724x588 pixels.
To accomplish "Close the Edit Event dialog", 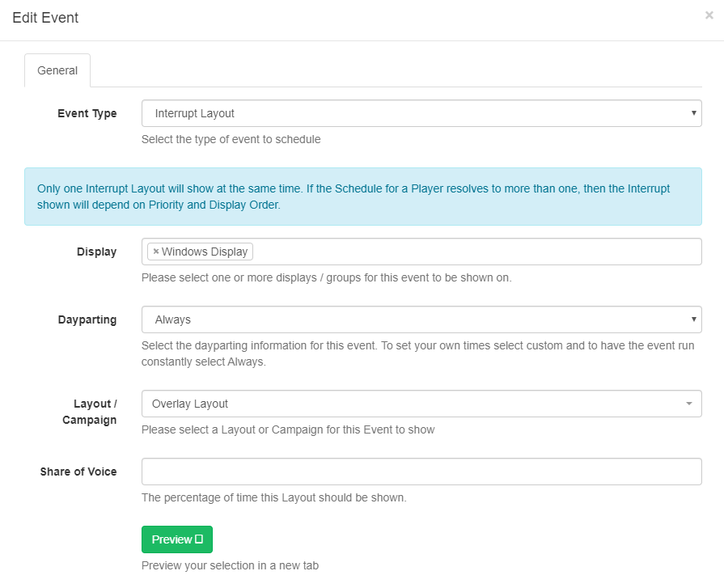I will [x=709, y=15].
